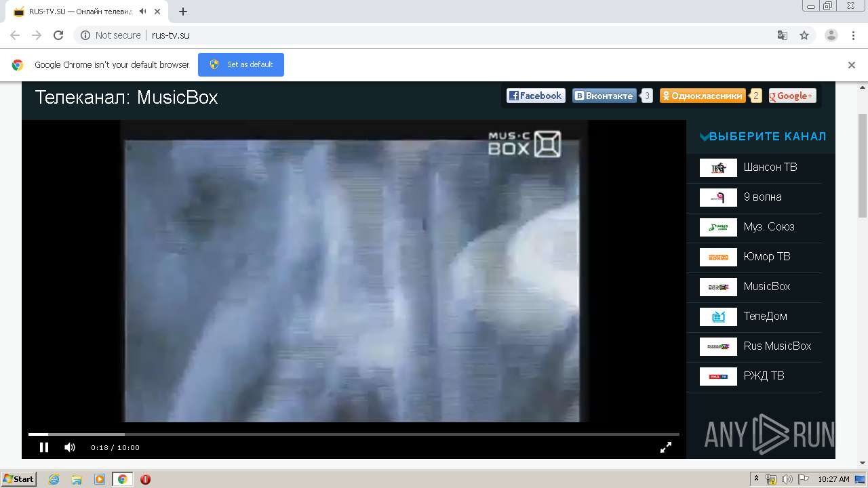Share the page on Одноклассники

click(703, 96)
